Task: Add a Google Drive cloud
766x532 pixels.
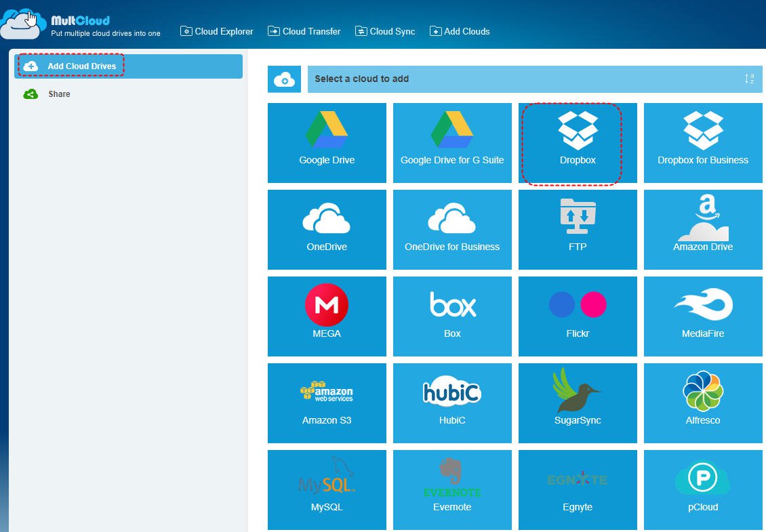Action: pyautogui.click(x=327, y=142)
